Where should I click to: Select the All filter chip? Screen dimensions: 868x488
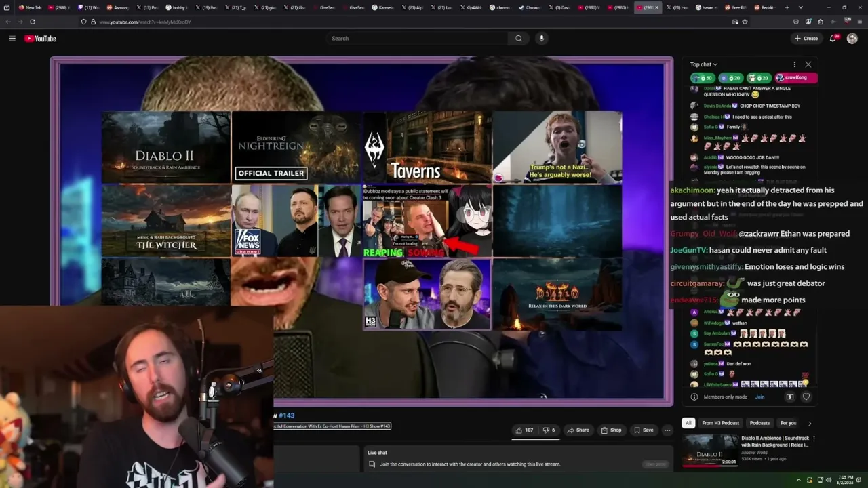(x=688, y=423)
